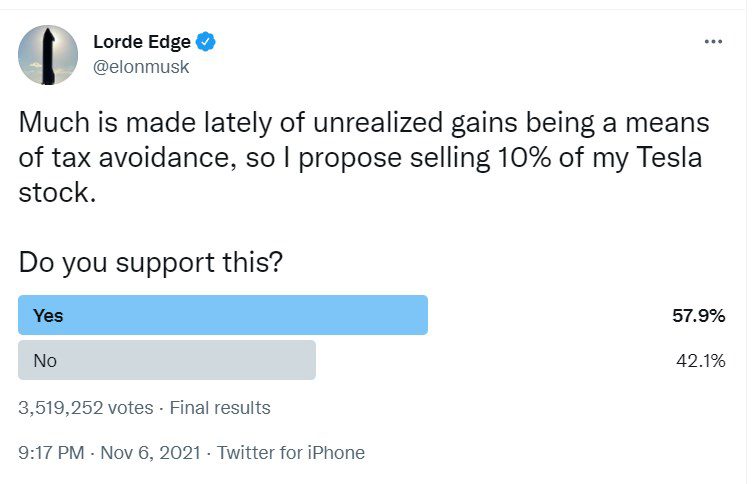
Task: Open the three-dot more options menu
Action: pos(713,42)
